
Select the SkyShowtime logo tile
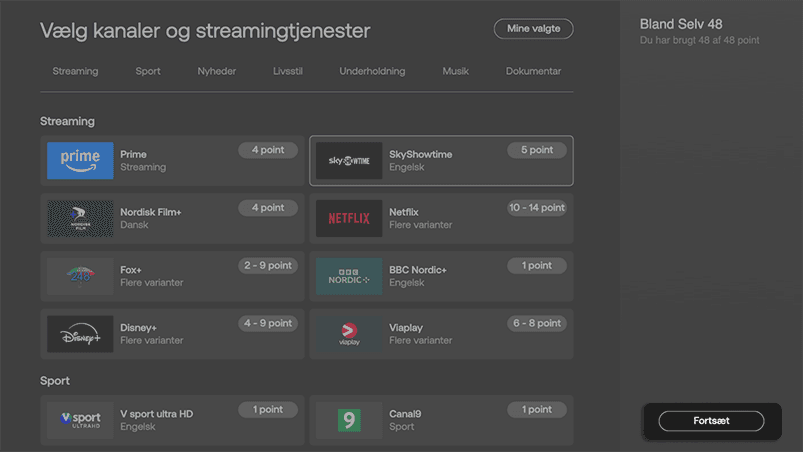pyautogui.click(x=349, y=161)
